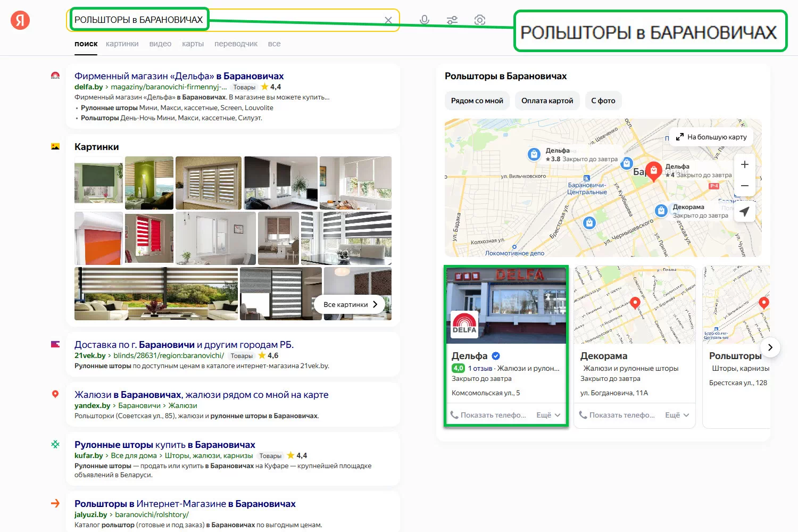Zoom out on the map
The width and height of the screenshot is (798, 532).
(x=744, y=186)
